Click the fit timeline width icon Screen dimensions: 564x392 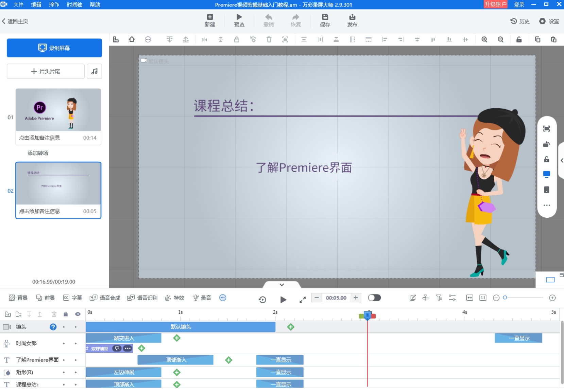[x=469, y=298]
